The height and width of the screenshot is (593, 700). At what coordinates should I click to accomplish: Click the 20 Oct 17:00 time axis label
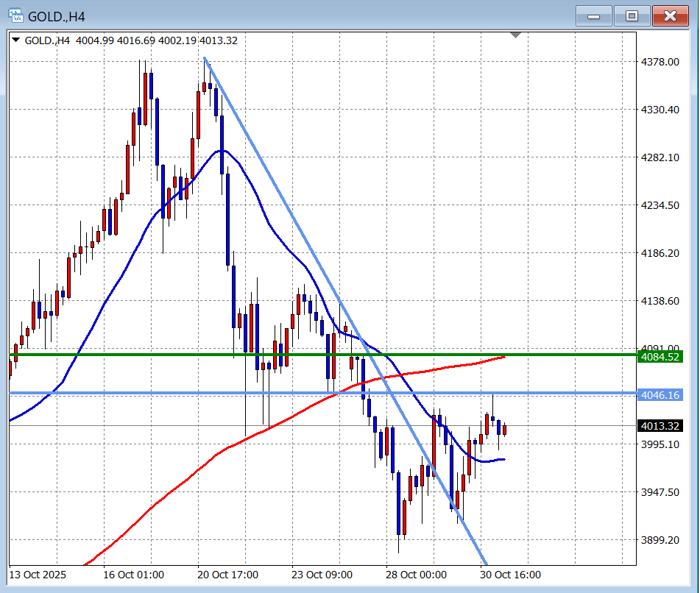tap(228, 575)
